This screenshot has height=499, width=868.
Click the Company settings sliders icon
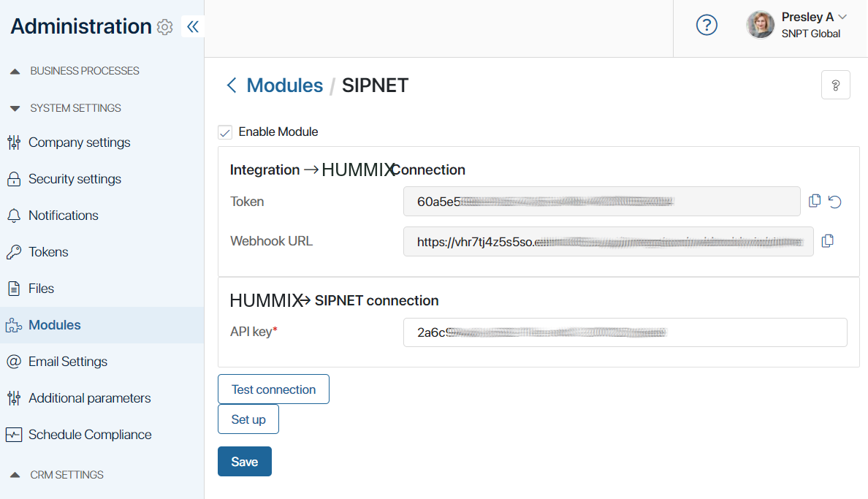(14, 143)
